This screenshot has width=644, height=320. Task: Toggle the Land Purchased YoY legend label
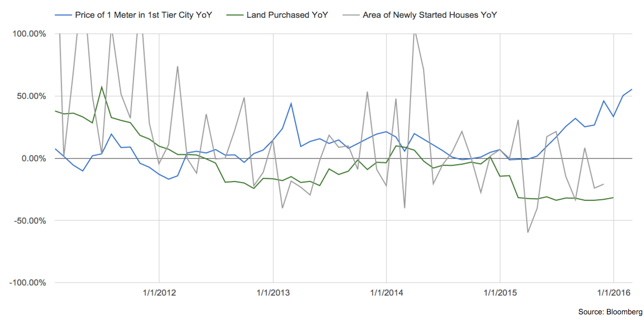[287, 15]
